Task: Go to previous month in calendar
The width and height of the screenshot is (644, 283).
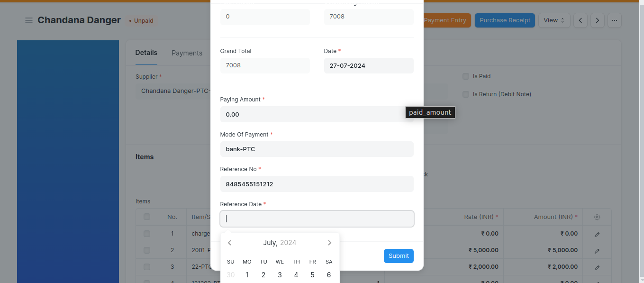Action: (230, 243)
